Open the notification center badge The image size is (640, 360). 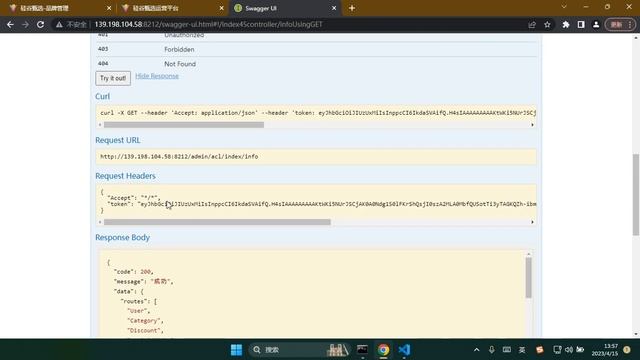pos(627,350)
